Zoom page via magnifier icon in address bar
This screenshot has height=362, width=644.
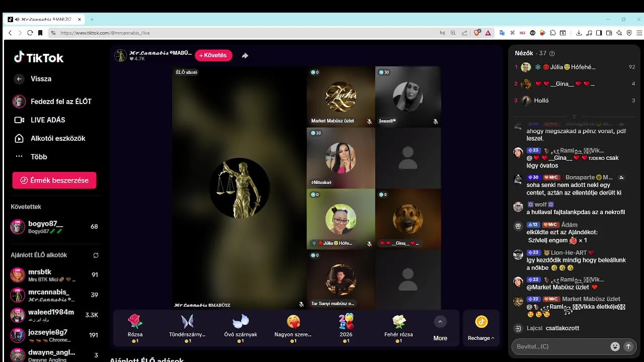tap(453, 33)
